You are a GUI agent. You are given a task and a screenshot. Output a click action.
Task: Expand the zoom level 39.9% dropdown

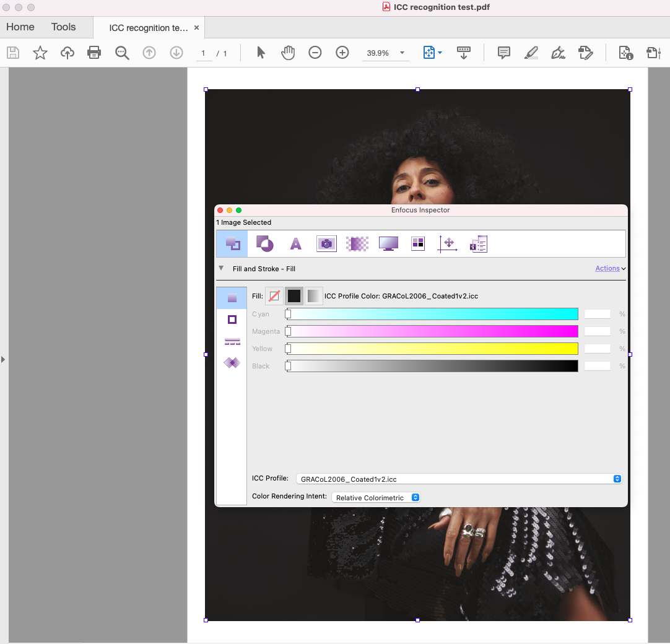402,53
